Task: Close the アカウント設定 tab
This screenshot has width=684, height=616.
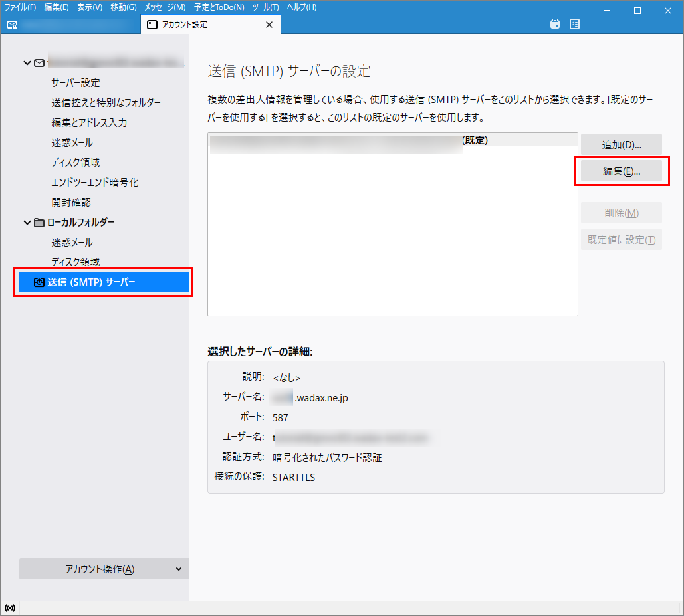Action: (x=269, y=25)
